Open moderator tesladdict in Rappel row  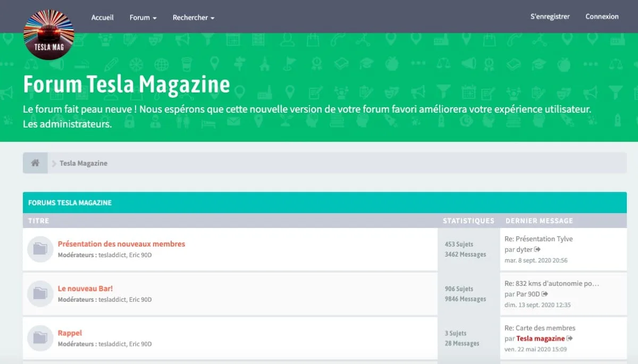click(x=113, y=344)
